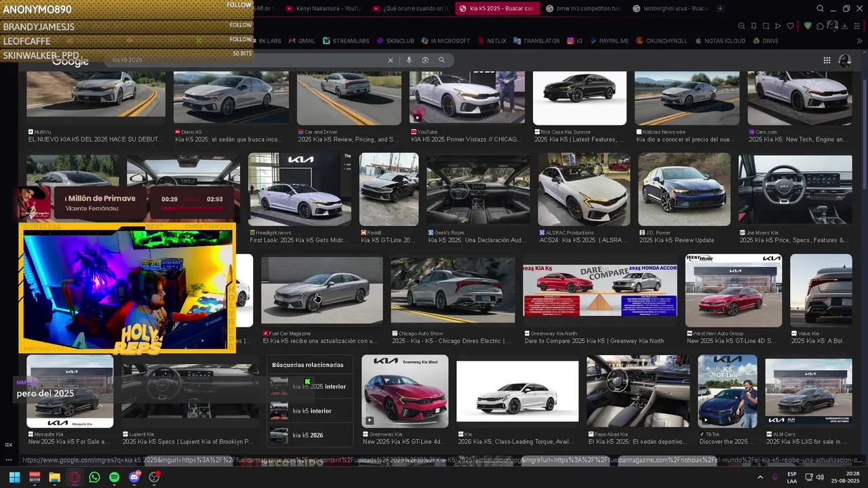Open the DRIVE bookmark
The width and height of the screenshot is (868, 488).
point(766,41)
